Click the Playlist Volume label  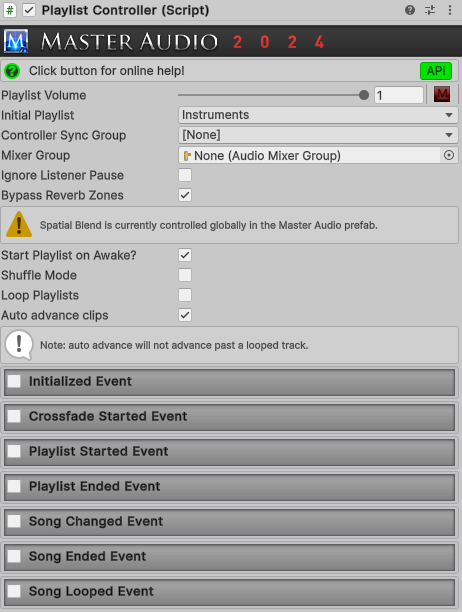pos(44,95)
